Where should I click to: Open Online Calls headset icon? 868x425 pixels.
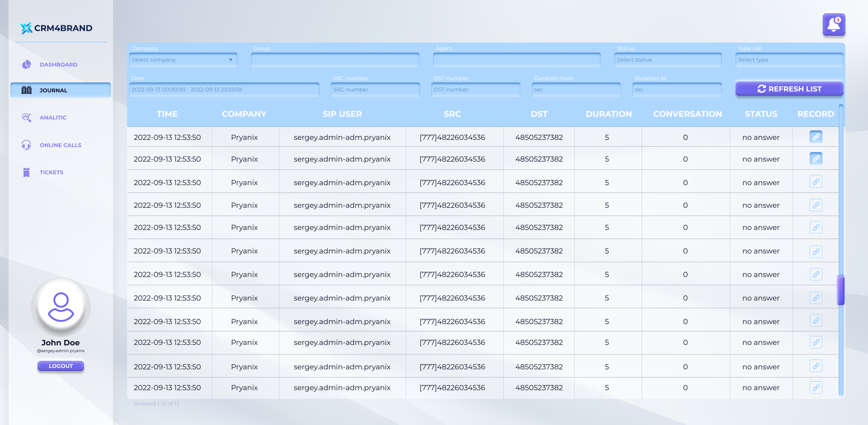coord(27,145)
